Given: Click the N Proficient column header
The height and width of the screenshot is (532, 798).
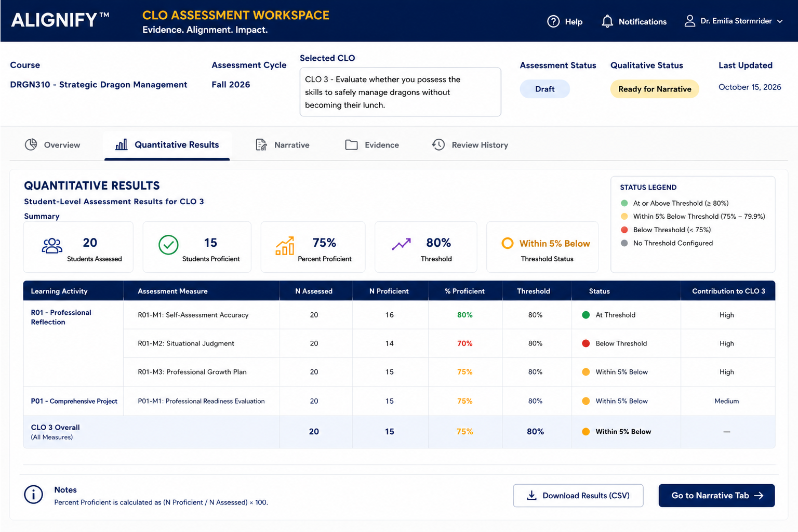Looking at the screenshot, I should [x=389, y=291].
